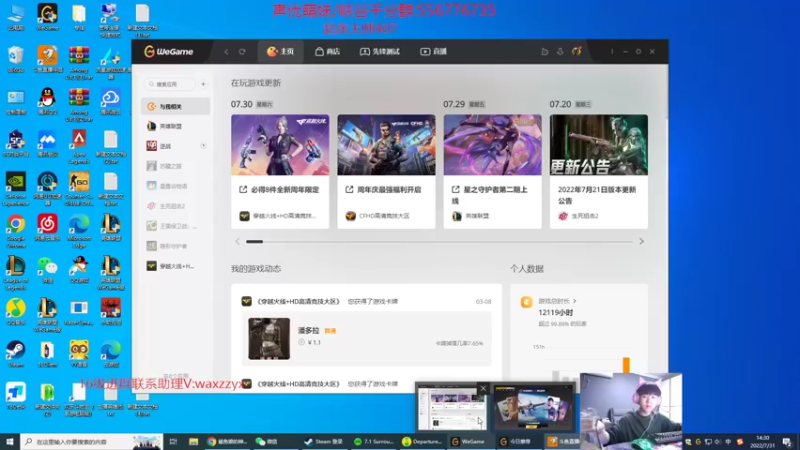Screen dimensions: 800x450
Task: Open the 主页 home tab
Action: [x=281, y=52]
